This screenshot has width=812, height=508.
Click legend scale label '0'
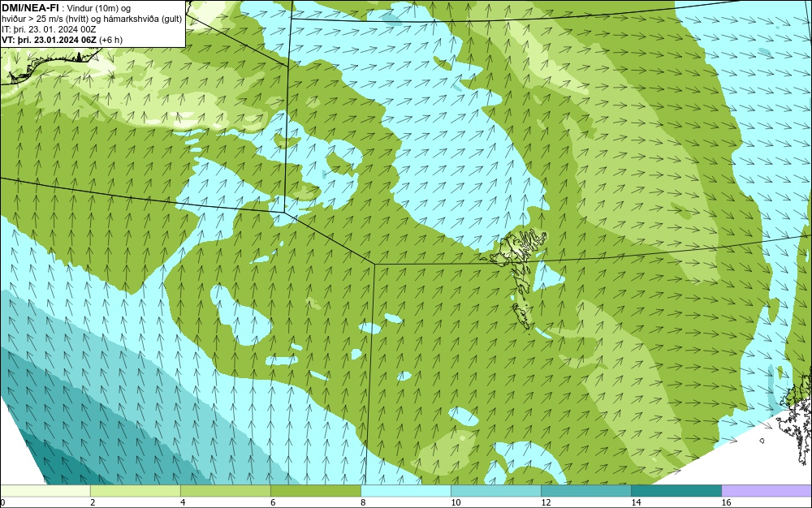pyautogui.click(x=2, y=502)
